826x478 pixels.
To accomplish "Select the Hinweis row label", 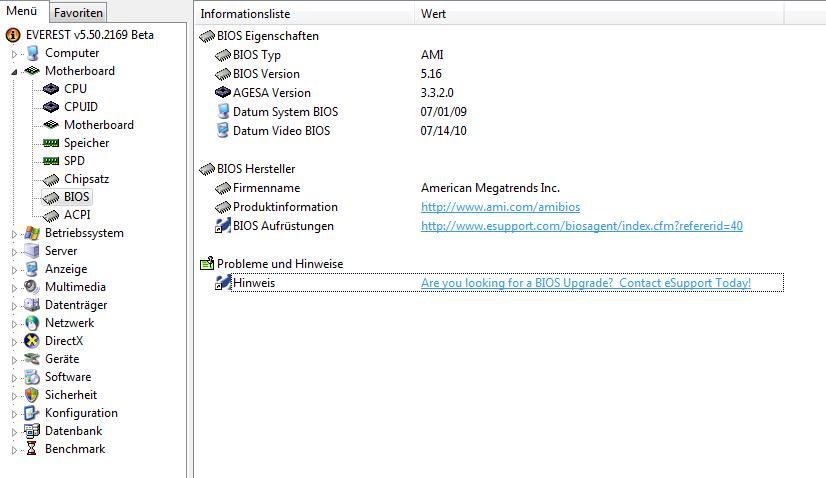I will point(254,283).
